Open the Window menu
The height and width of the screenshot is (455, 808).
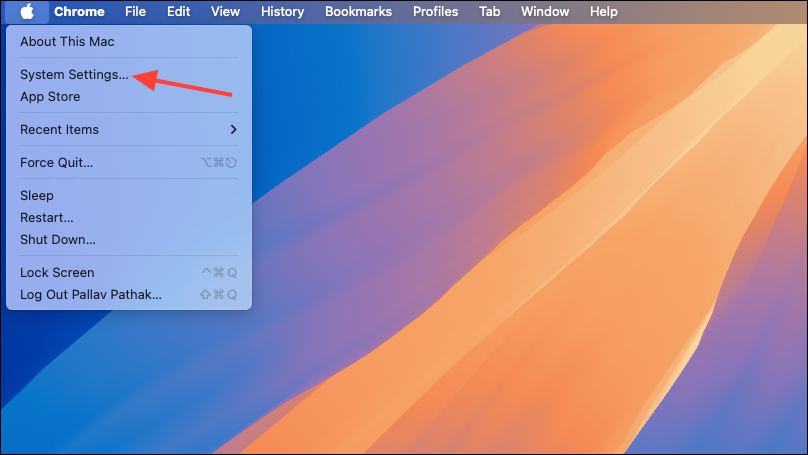(545, 11)
